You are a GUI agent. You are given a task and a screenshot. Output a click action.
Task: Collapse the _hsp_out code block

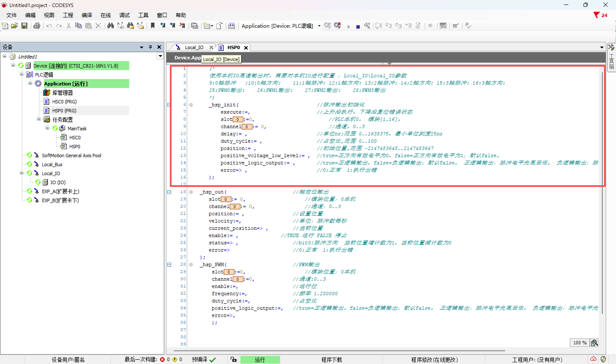coord(169,192)
